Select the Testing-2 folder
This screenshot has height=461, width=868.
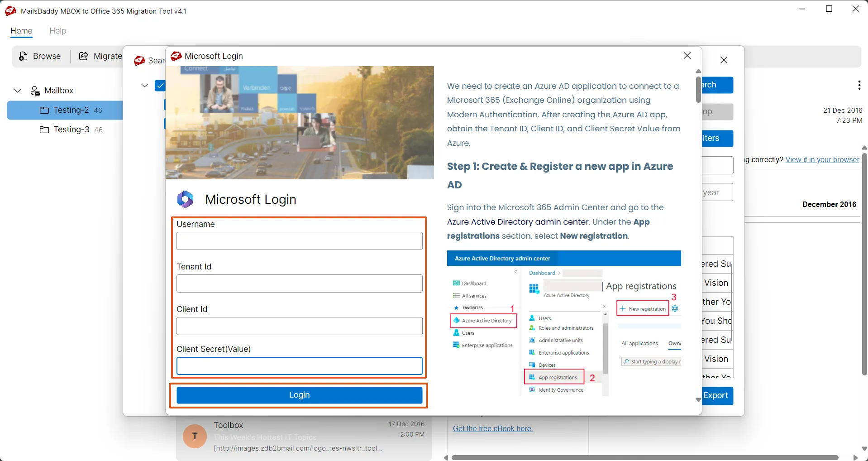[x=71, y=110]
